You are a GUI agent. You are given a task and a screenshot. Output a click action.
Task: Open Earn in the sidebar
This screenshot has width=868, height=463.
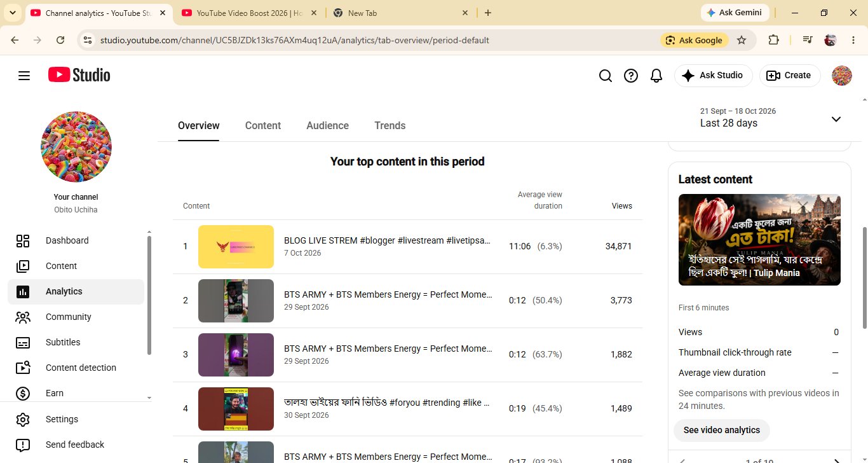(76, 393)
